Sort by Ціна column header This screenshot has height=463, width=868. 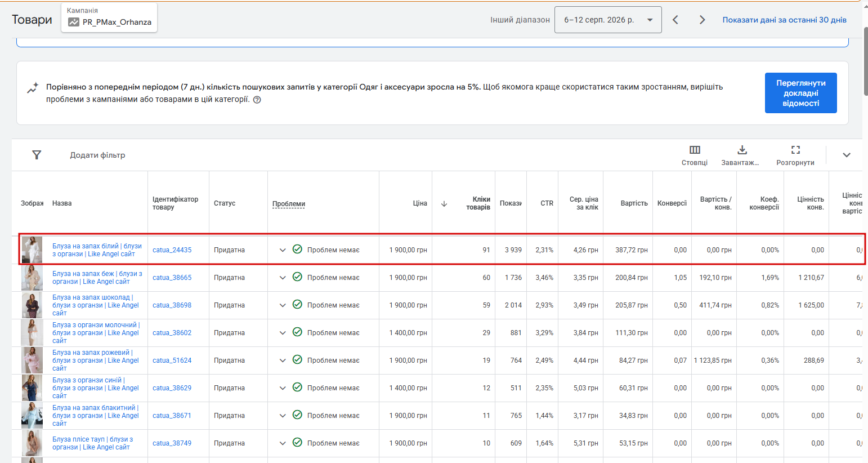[420, 203]
